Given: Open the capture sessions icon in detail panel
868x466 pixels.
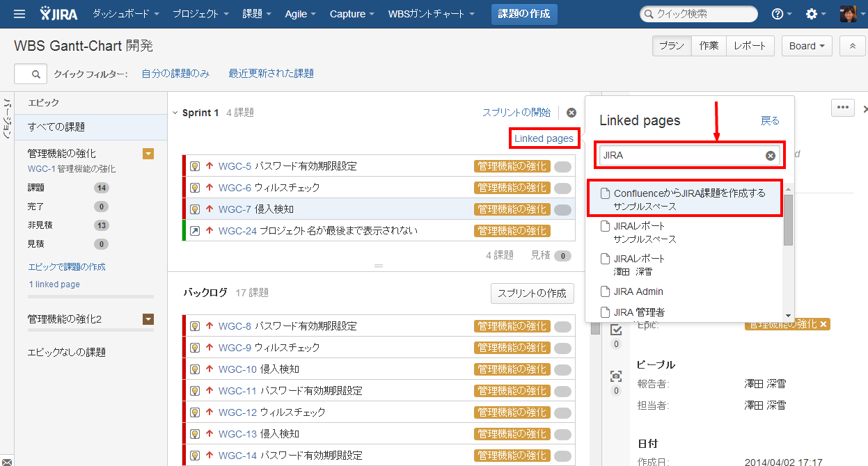Looking at the screenshot, I should [616, 376].
